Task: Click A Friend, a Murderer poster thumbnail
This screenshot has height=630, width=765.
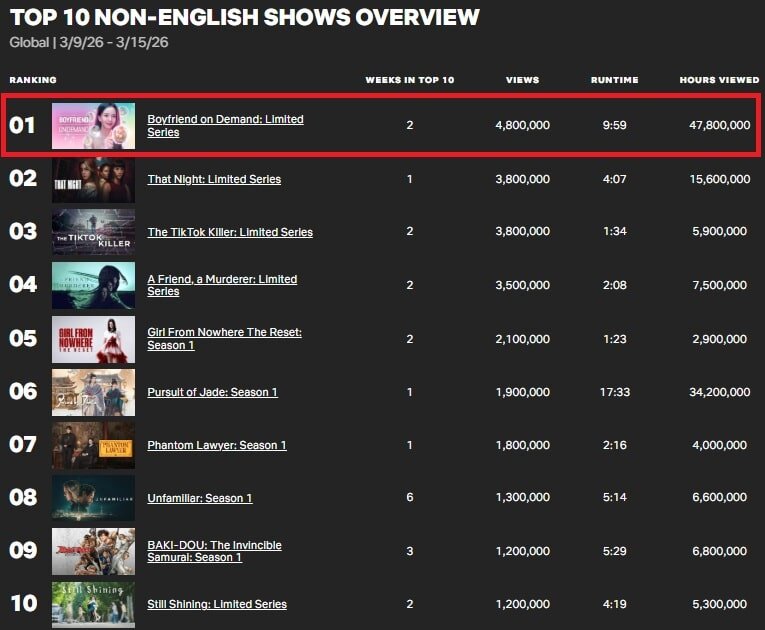Action: (94, 285)
